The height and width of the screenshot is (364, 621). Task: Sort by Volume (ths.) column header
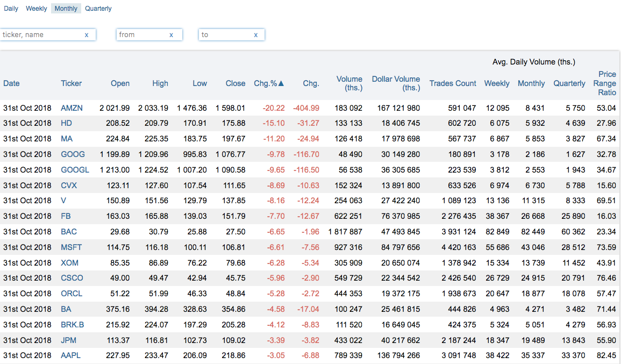(349, 83)
